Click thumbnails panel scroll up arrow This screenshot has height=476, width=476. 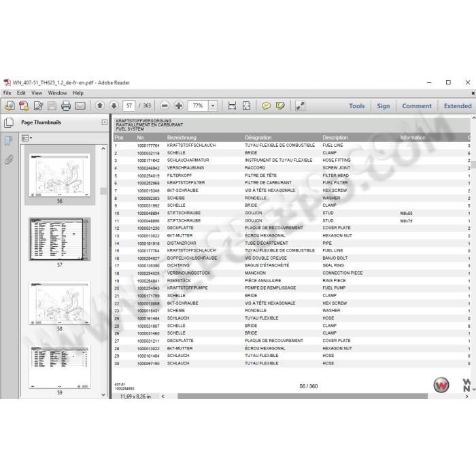pos(103,148)
